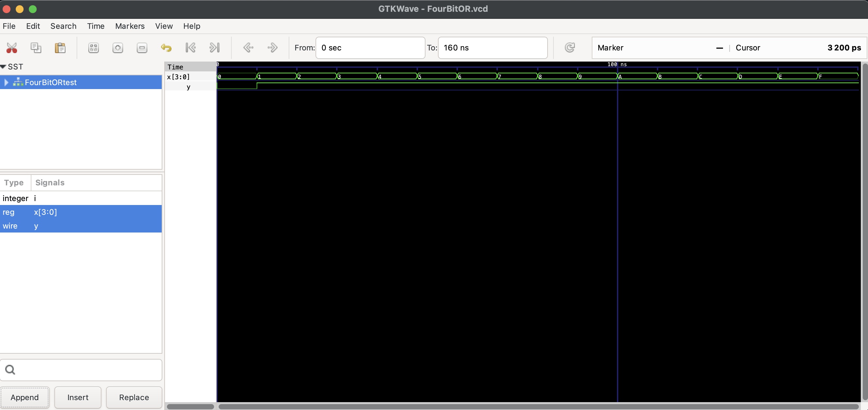Click the yellow Zoom Undo arrow
Viewport: 868px width, 410px height.
tap(167, 47)
